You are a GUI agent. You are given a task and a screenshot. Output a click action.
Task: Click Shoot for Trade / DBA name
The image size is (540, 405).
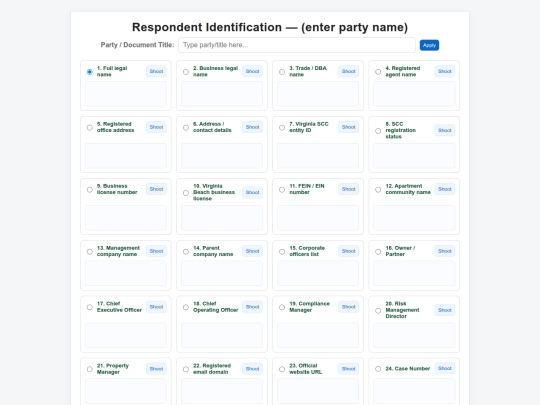coord(349,71)
